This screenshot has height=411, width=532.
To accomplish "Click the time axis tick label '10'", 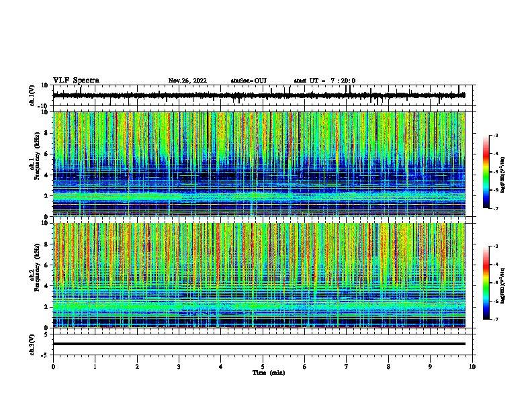I will click(x=472, y=367).
